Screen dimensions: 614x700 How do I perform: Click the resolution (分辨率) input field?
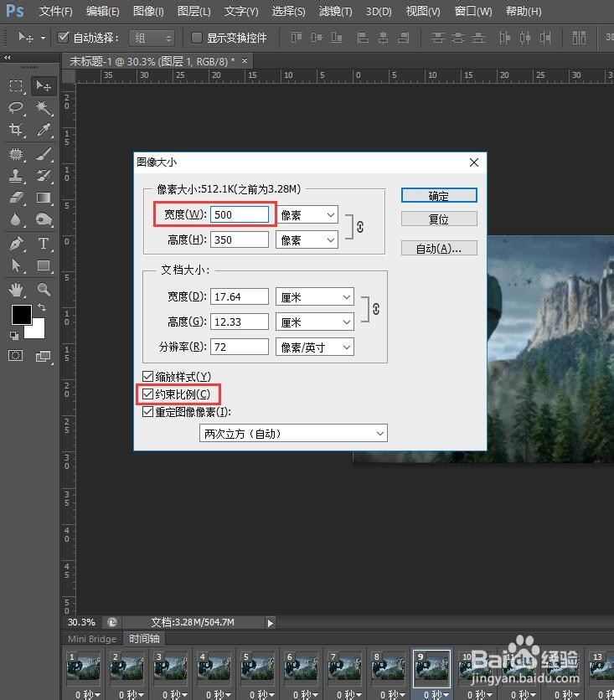coord(240,347)
